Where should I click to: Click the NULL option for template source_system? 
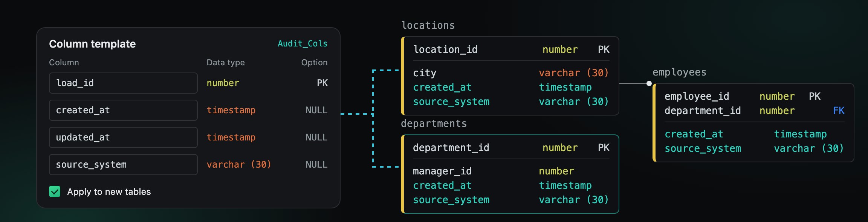click(316, 165)
